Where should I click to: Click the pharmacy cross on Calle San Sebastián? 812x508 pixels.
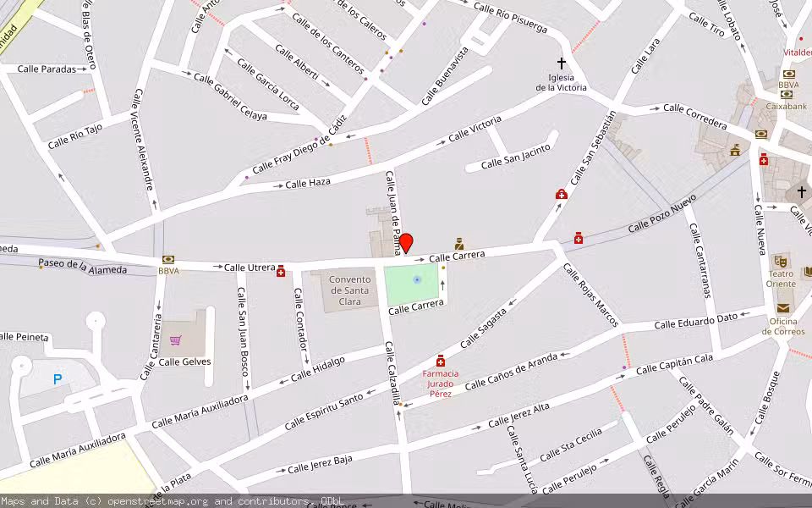pos(562,195)
